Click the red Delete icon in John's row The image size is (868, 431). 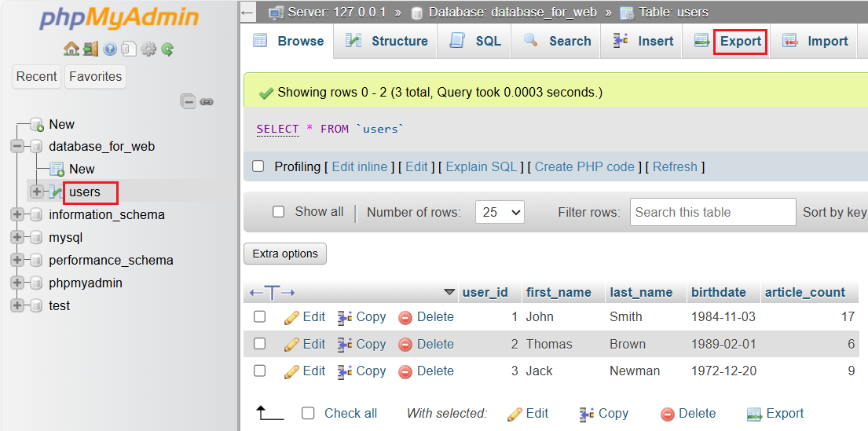406,318
